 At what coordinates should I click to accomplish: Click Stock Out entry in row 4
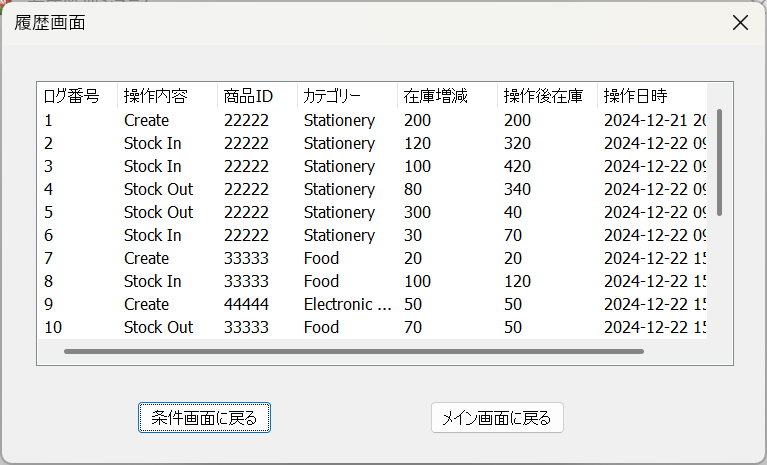click(x=158, y=189)
